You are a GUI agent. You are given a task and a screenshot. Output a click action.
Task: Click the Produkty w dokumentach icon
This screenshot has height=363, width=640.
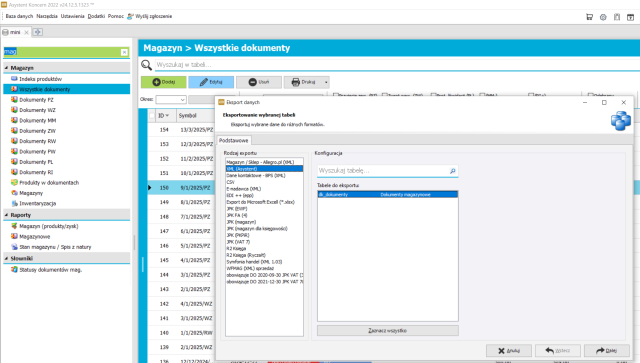click(x=14, y=183)
